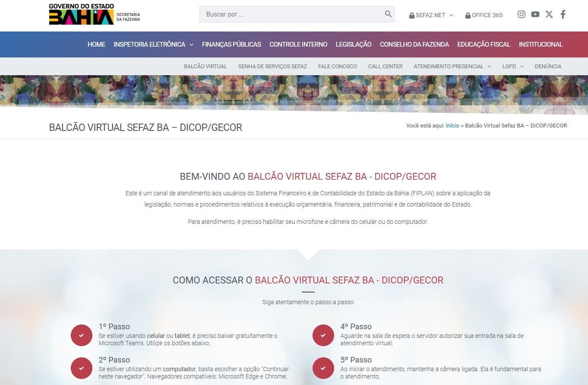The height and width of the screenshot is (385, 588).
Task: Select the FINANÇAS PÚBLICAS menu item
Action: [x=231, y=44]
